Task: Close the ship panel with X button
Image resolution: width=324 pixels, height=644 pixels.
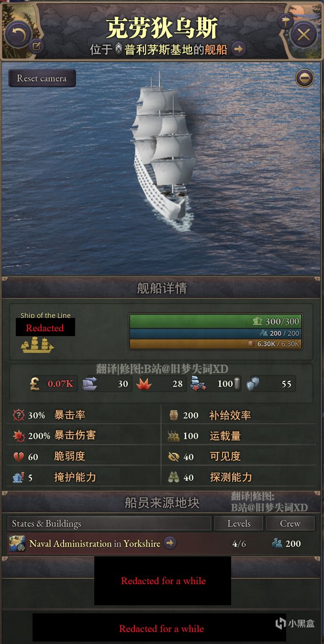Action: [304, 34]
